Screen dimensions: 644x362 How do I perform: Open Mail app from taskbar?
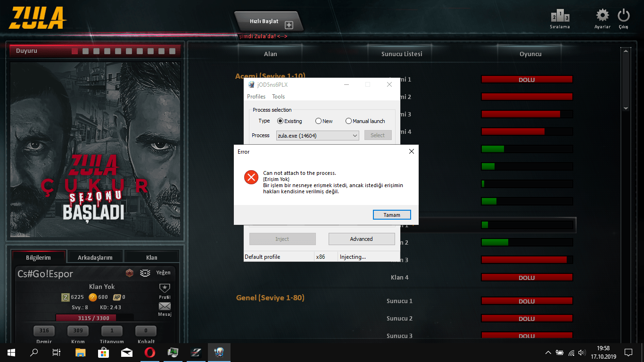coord(126,352)
